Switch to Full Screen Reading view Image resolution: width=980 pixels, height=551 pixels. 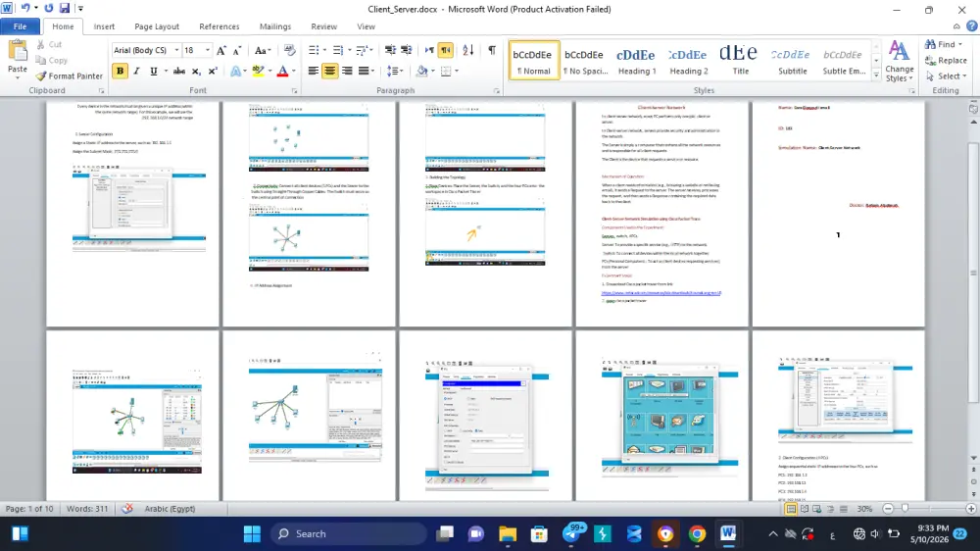tap(804, 509)
